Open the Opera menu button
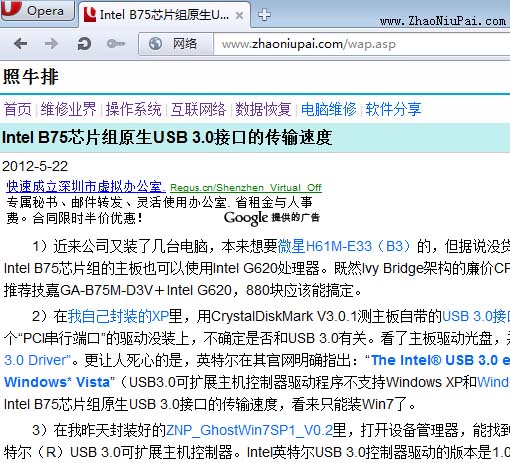 [x=37, y=10]
